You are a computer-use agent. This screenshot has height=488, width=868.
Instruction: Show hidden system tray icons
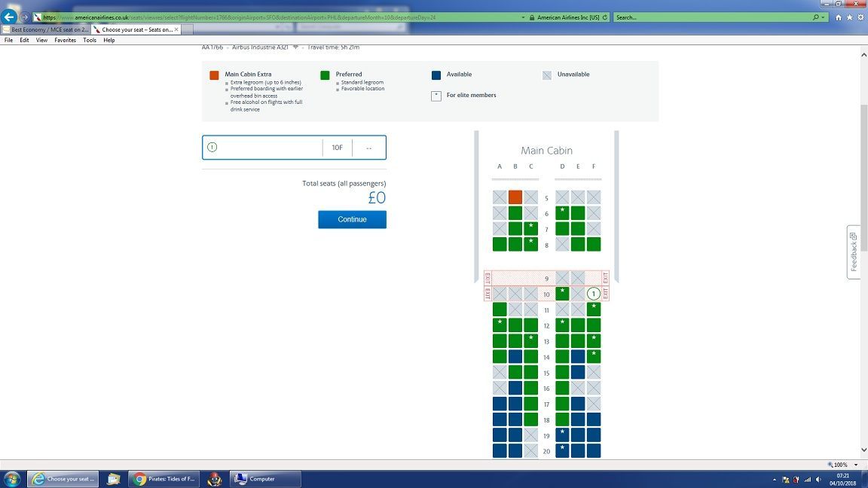point(775,479)
